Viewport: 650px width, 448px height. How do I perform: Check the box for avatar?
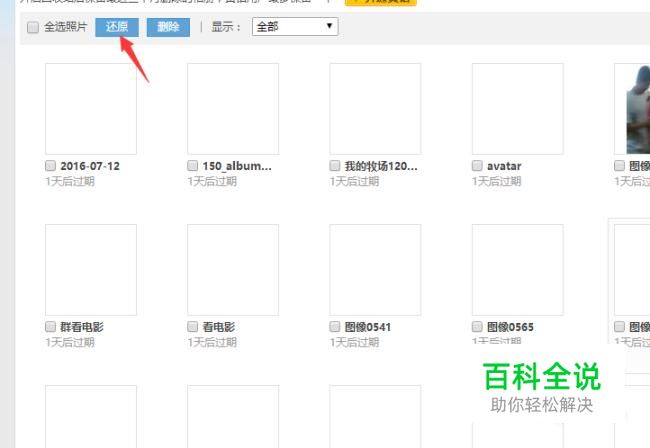pyautogui.click(x=477, y=166)
